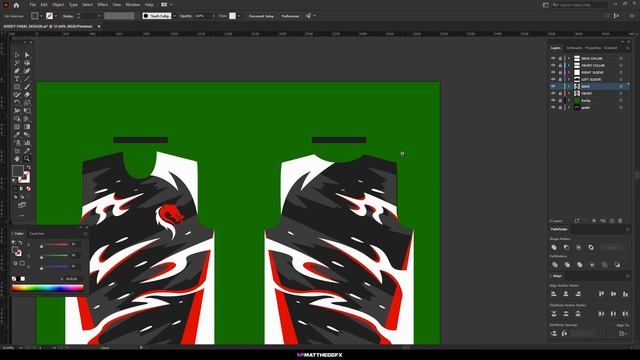Switch to the Properties tab
The image size is (640, 360).
[593, 48]
